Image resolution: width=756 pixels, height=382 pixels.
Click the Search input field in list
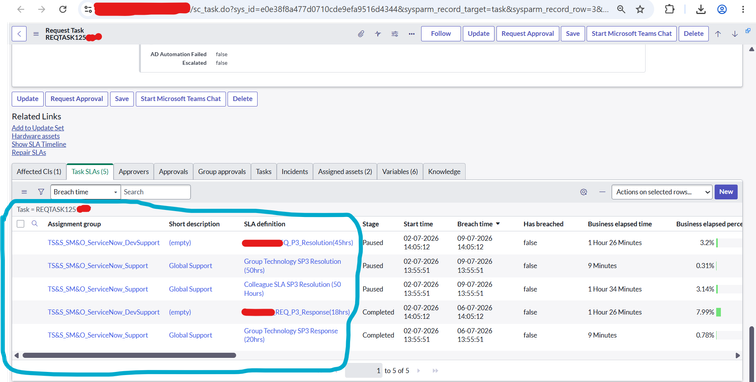(156, 192)
